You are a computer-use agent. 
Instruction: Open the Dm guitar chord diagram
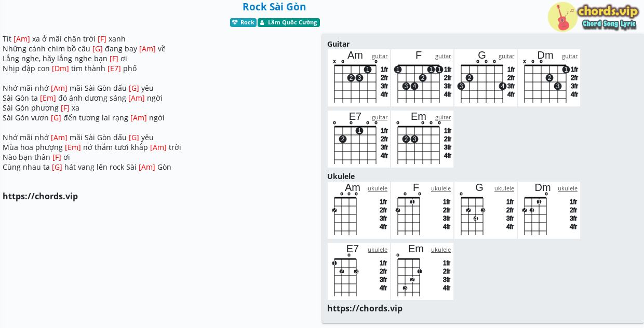[x=549, y=78]
